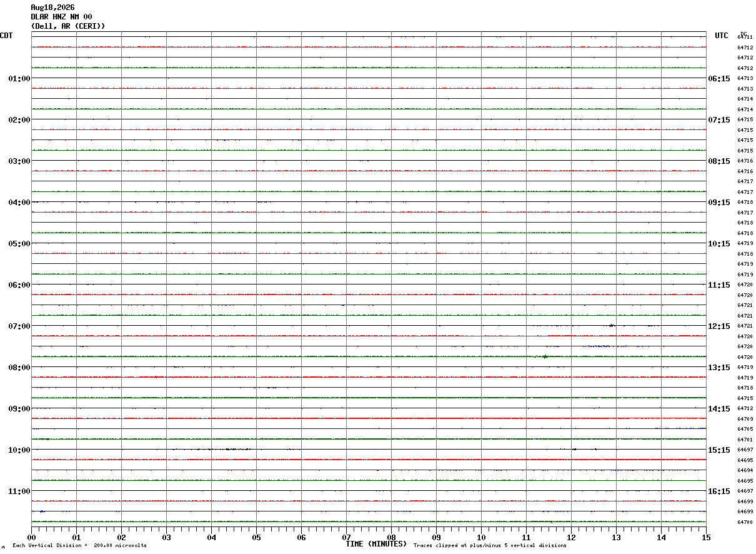Select the 07:00 CDT time label
Image resolution: width=756 pixels, height=554 pixels.
[x=19, y=326]
